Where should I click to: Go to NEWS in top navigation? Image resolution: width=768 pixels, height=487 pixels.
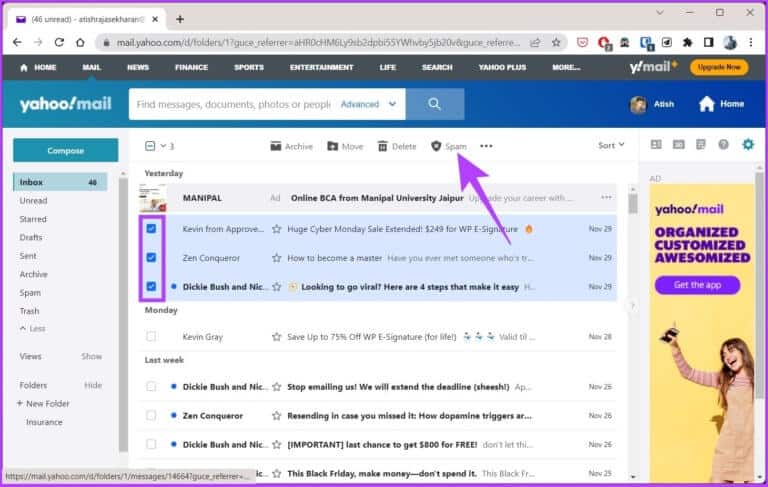click(138, 67)
